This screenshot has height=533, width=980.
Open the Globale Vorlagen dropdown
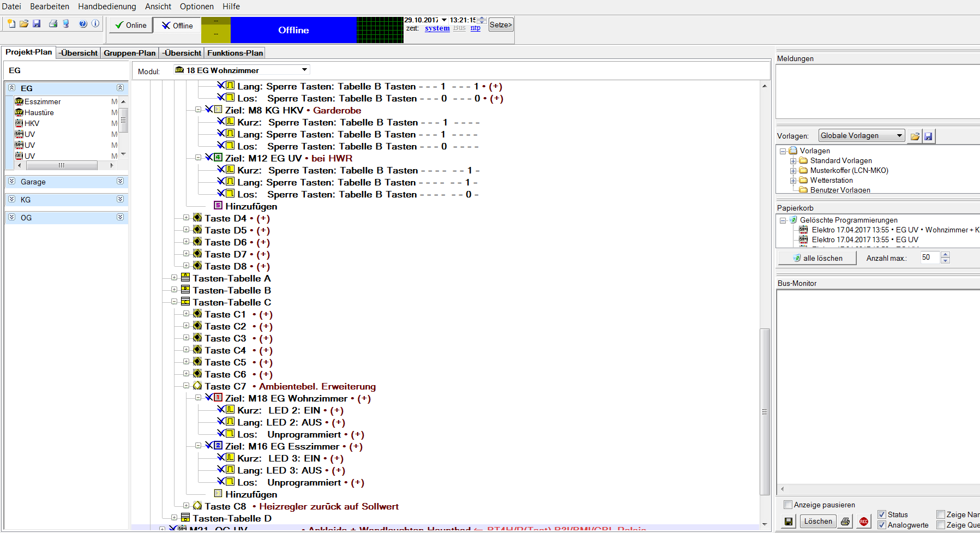click(899, 136)
